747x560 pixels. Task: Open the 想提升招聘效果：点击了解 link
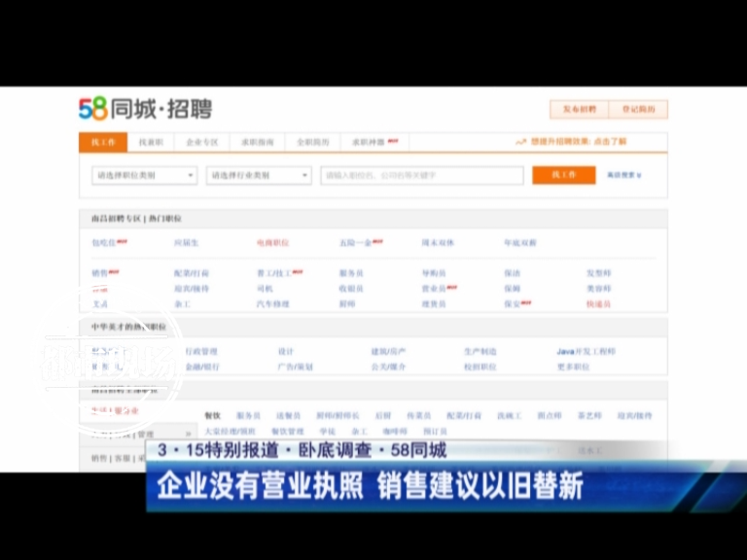[x=572, y=141]
